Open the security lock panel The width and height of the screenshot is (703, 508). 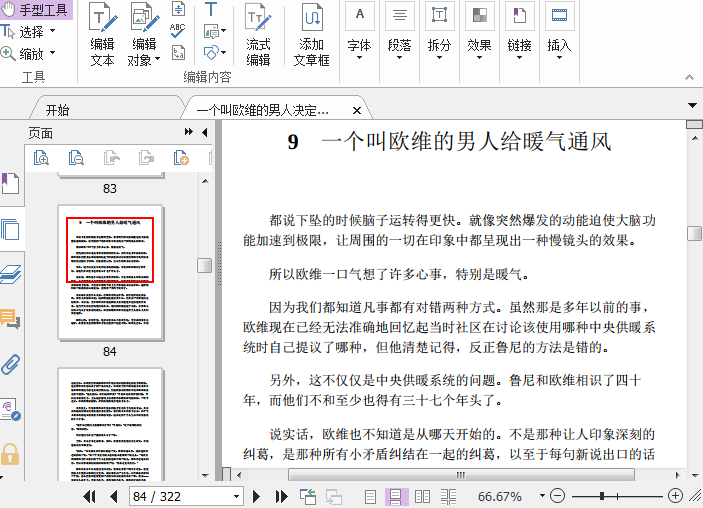10,453
